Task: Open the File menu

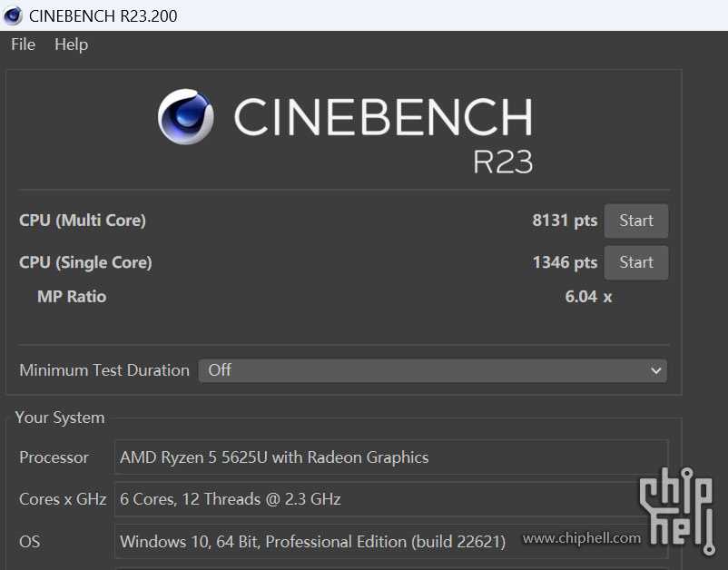Action: [24, 44]
